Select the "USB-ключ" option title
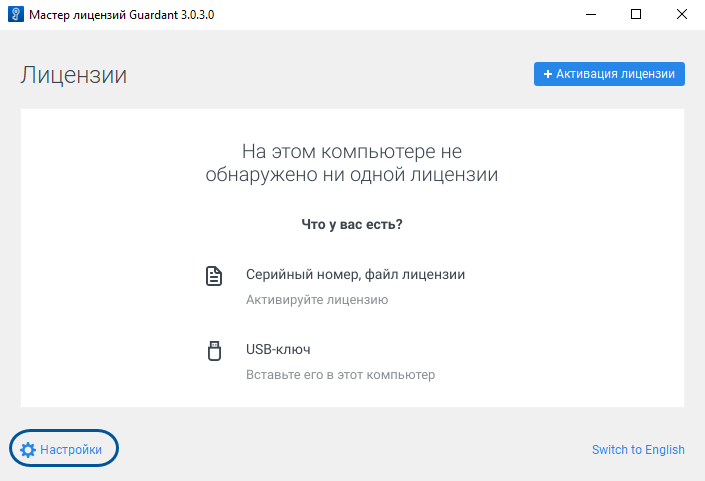The width and height of the screenshot is (705, 481). point(278,350)
